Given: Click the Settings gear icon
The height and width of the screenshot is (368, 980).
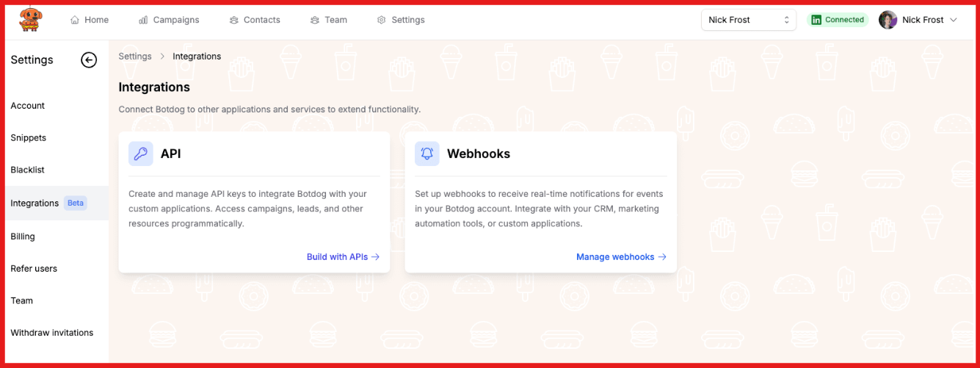Looking at the screenshot, I should 382,20.
